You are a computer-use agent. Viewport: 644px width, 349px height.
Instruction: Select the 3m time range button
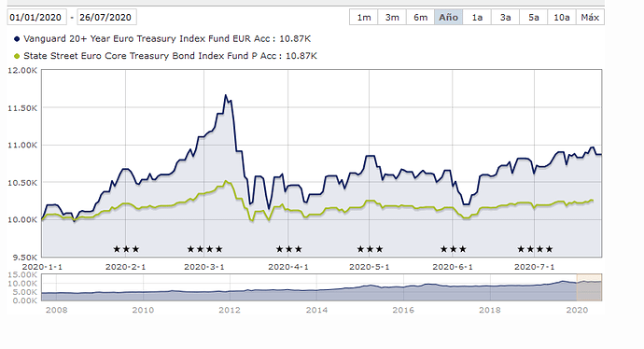pos(392,17)
